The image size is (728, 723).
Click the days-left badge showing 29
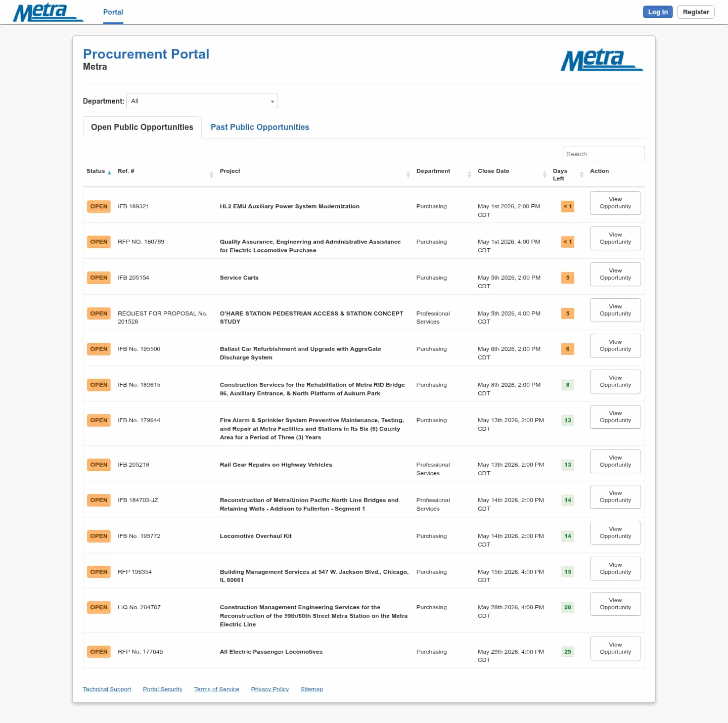568,652
